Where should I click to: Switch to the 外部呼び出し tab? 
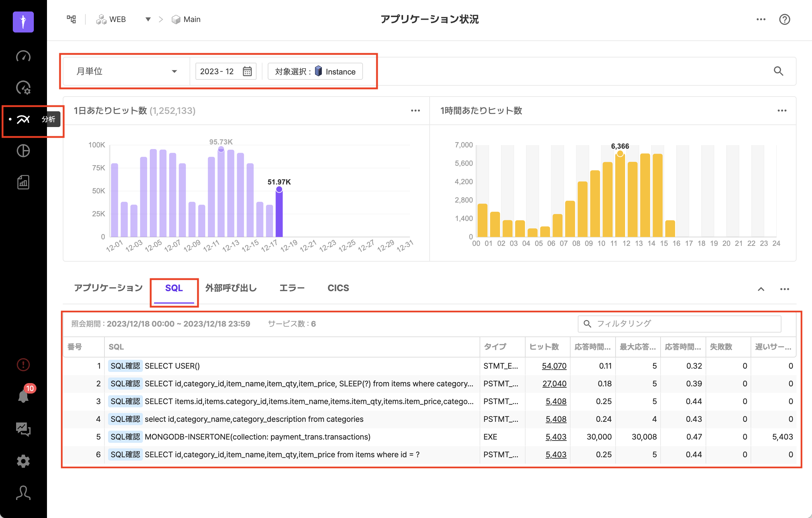pos(231,288)
